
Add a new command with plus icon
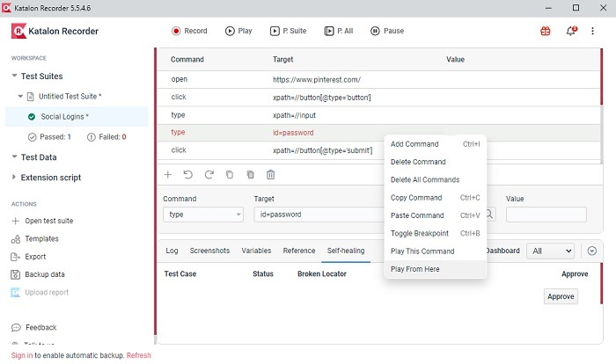tap(168, 175)
